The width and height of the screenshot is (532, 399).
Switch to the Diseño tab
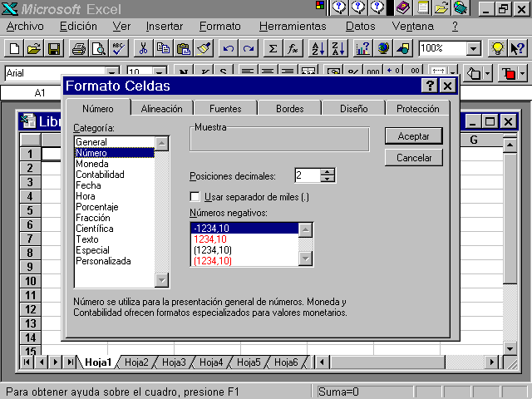354,109
